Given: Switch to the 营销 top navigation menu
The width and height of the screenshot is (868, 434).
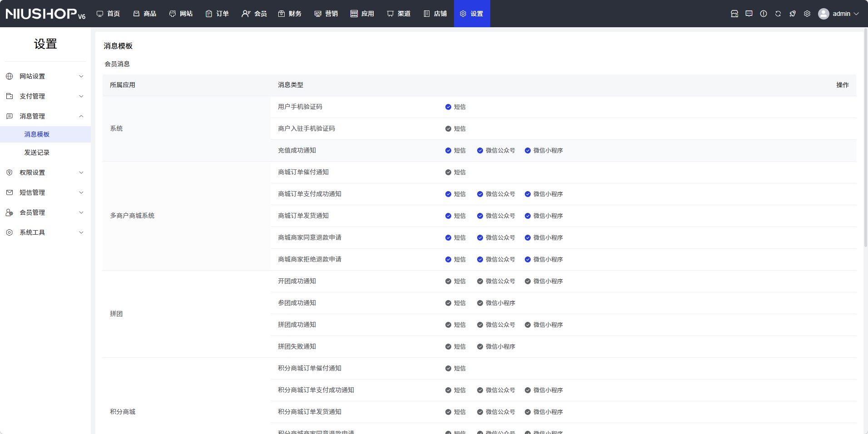Looking at the screenshot, I should click(326, 14).
